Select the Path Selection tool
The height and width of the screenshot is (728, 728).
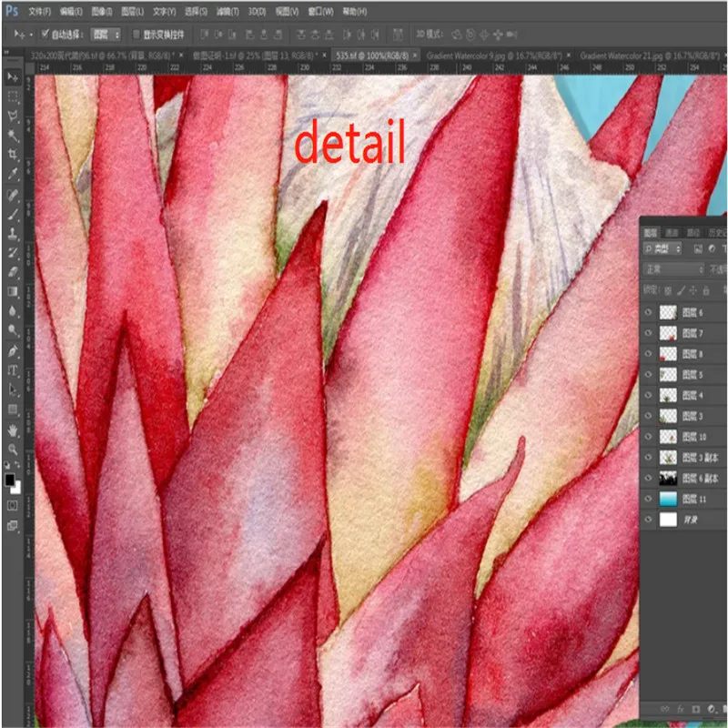pyautogui.click(x=13, y=390)
